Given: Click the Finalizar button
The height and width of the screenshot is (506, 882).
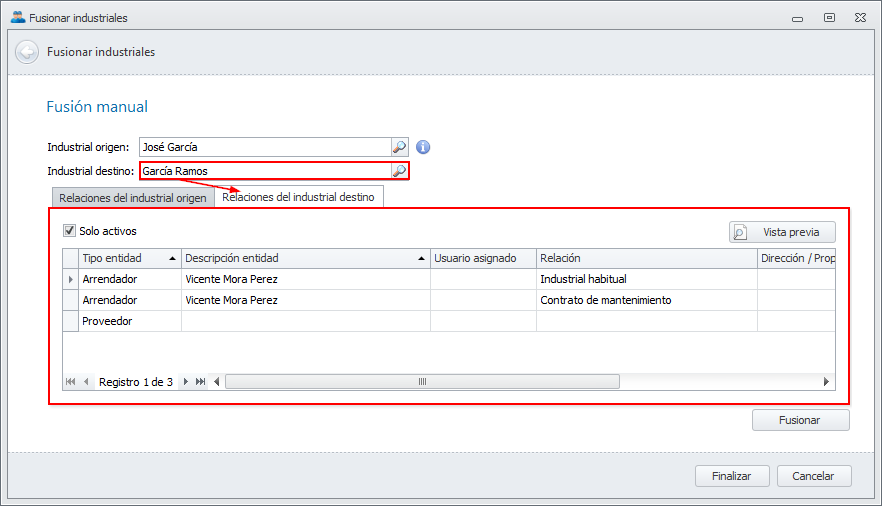Looking at the screenshot, I should tap(731, 476).
